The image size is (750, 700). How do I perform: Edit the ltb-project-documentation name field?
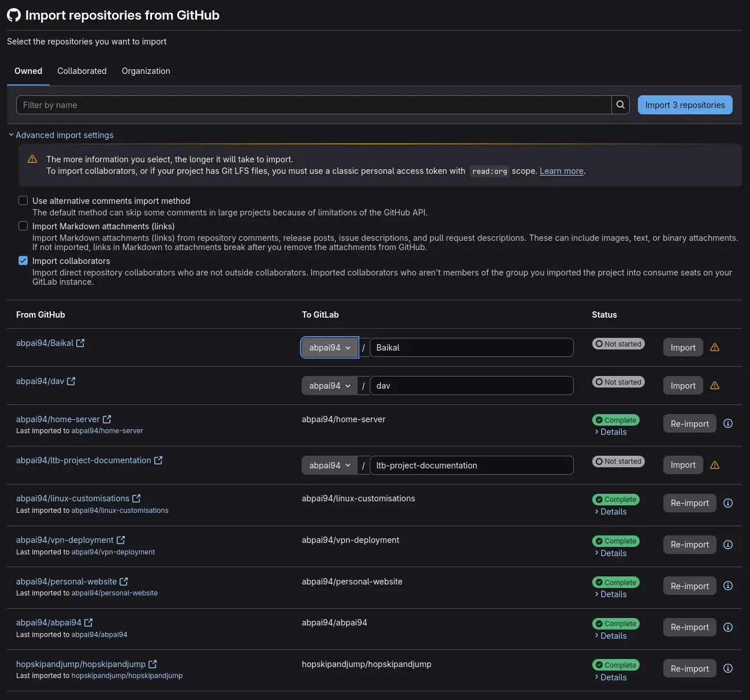click(471, 465)
